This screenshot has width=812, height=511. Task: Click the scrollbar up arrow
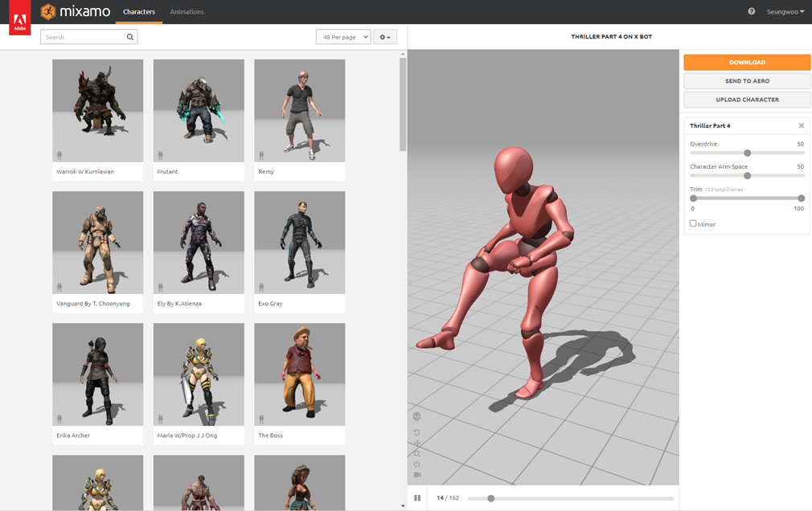point(403,54)
